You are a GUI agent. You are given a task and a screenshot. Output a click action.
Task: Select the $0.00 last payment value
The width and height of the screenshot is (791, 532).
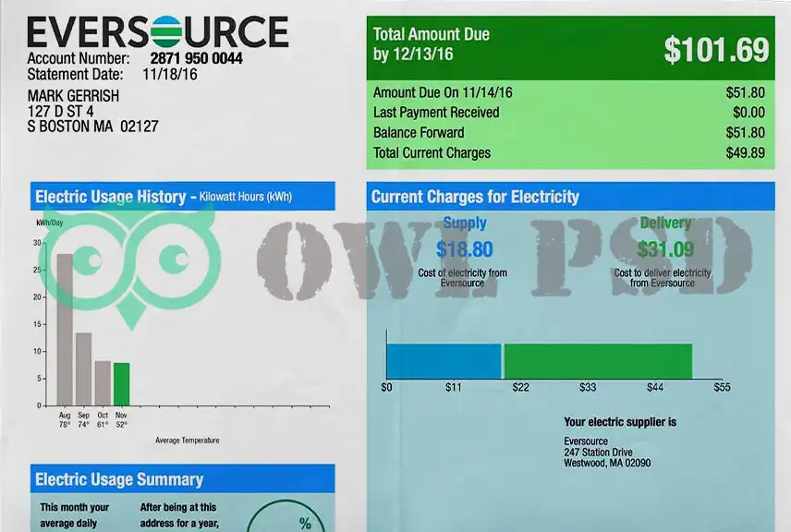coord(749,113)
